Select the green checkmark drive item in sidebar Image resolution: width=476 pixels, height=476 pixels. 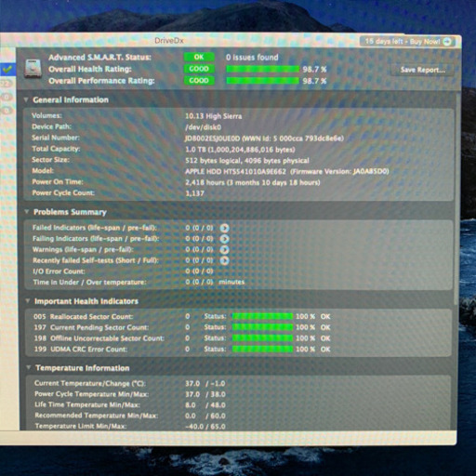coord(7,69)
